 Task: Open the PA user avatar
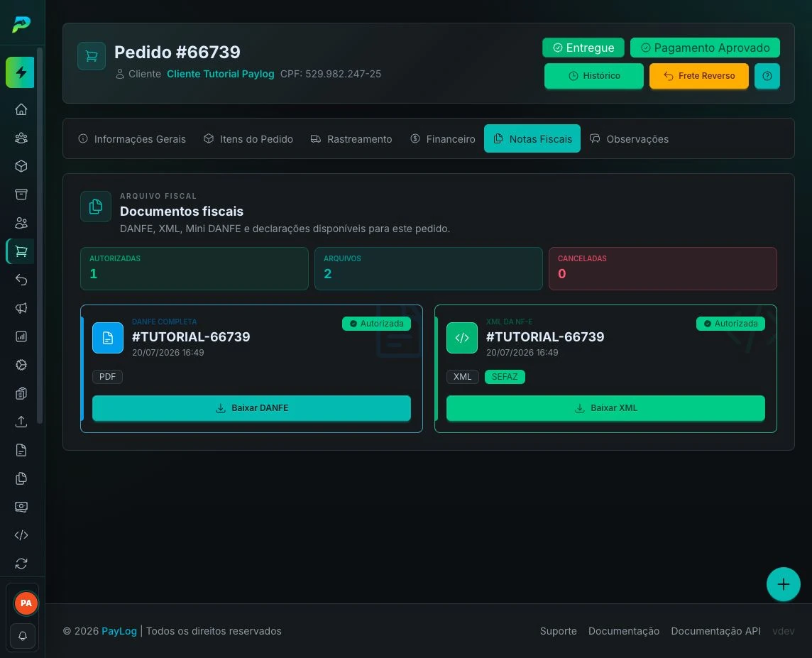click(x=26, y=603)
